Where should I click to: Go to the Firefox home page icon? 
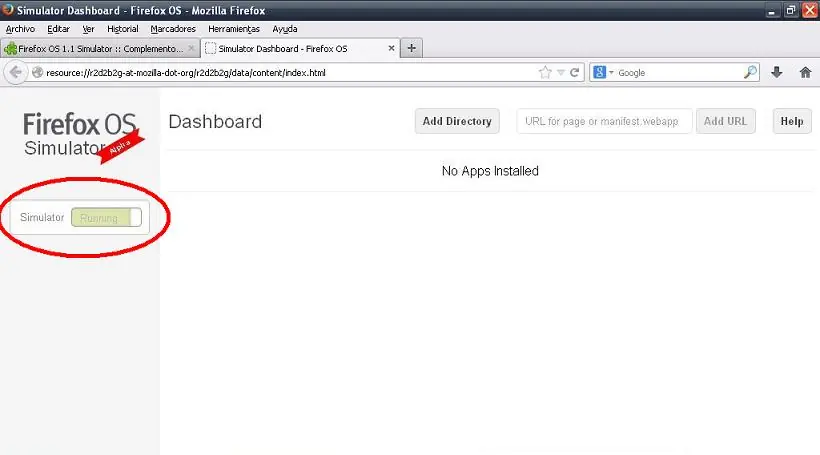(x=805, y=72)
